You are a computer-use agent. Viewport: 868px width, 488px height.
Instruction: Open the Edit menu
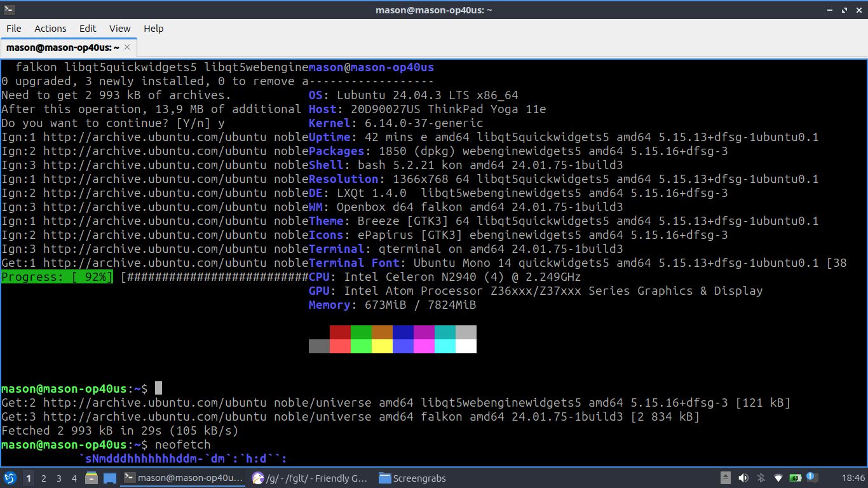coord(88,29)
